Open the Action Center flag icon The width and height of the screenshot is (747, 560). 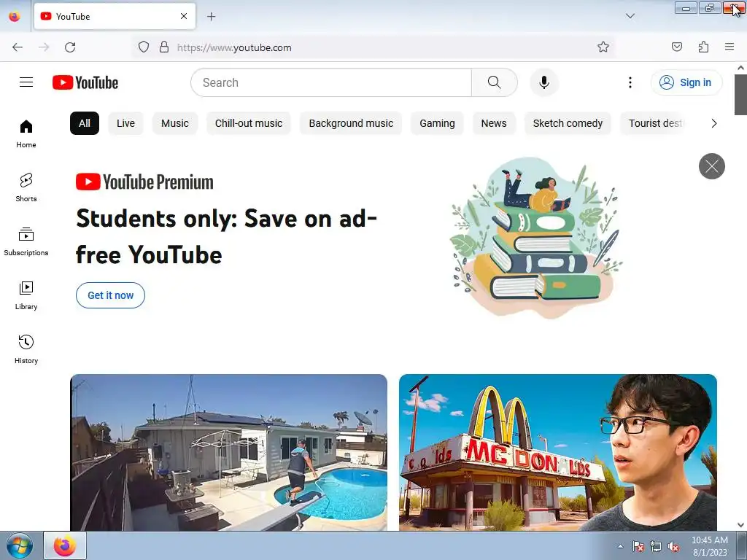638,546
